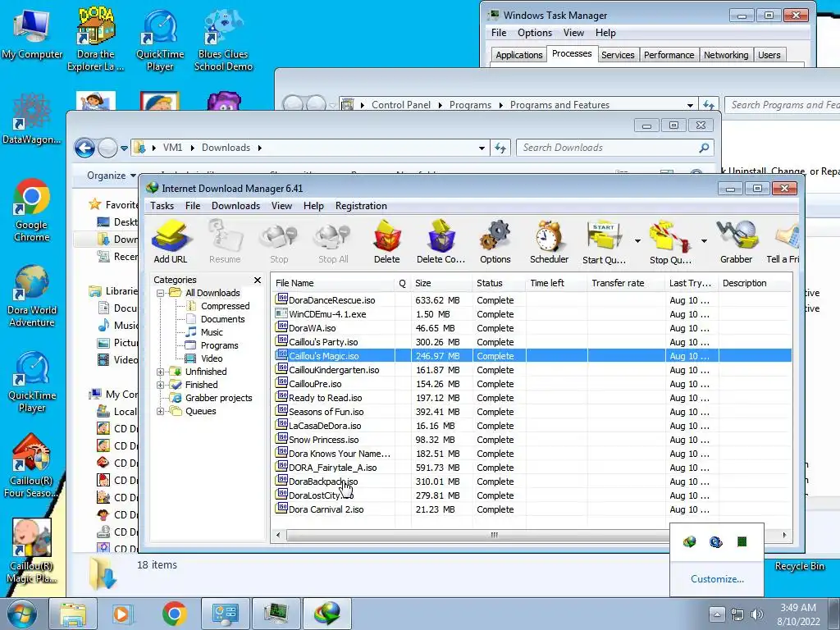
Task: Switch to Networking tab in Task Manager
Action: pyautogui.click(x=726, y=55)
